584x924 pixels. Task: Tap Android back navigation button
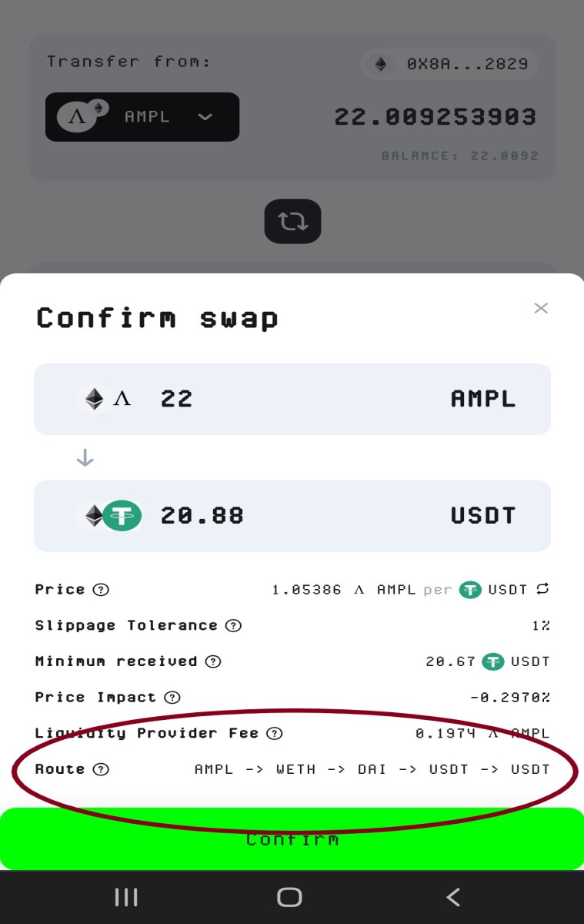pos(453,897)
